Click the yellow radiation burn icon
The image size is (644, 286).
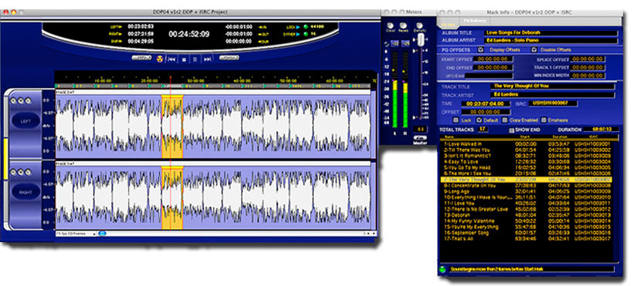pyautogui.click(x=160, y=59)
